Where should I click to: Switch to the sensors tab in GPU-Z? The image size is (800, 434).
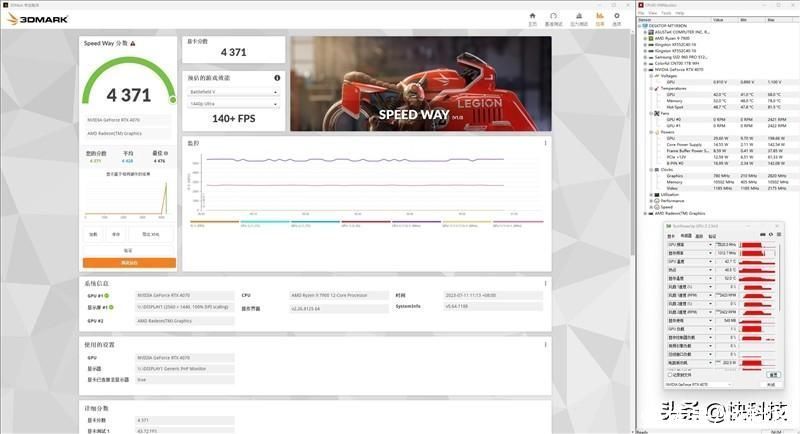coord(686,236)
